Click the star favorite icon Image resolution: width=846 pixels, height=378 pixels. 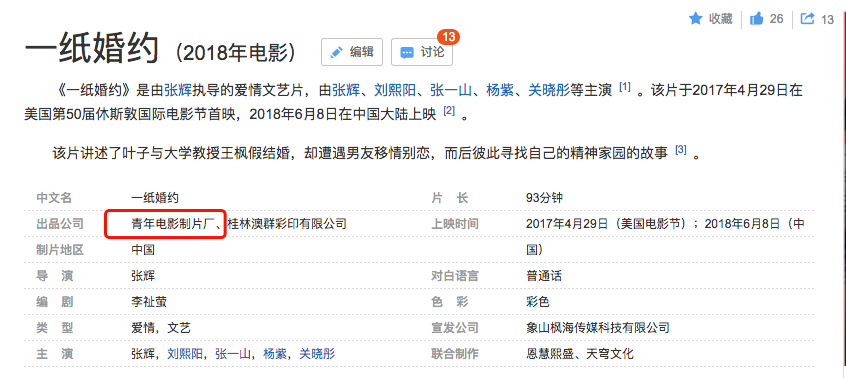point(695,18)
